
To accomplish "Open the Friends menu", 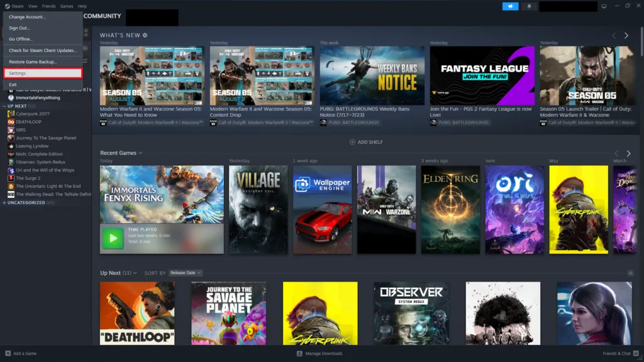I will click(x=48, y=6).
